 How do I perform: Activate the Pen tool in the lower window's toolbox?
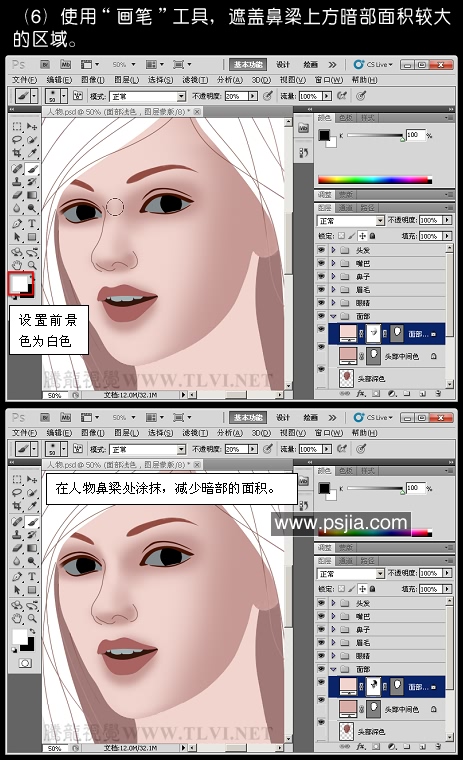[17, 576]
